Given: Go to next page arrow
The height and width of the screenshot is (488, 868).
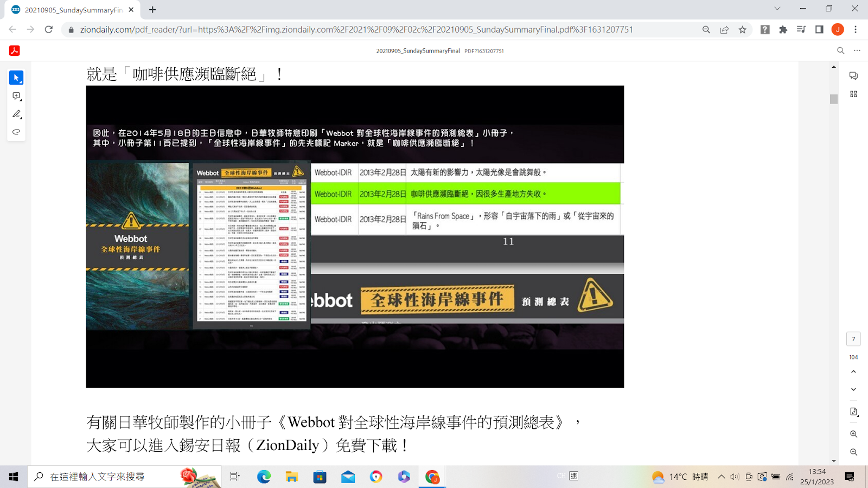Looking at the screenshot, I should pos(853,389).
